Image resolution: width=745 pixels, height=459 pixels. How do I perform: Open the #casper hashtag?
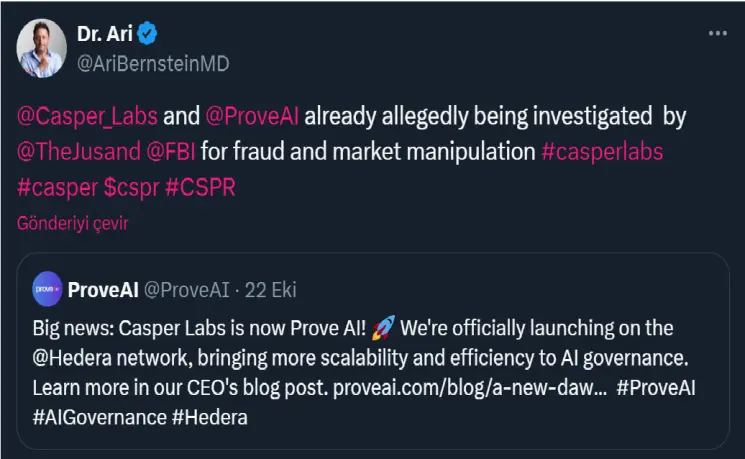(x=57, y=187)
